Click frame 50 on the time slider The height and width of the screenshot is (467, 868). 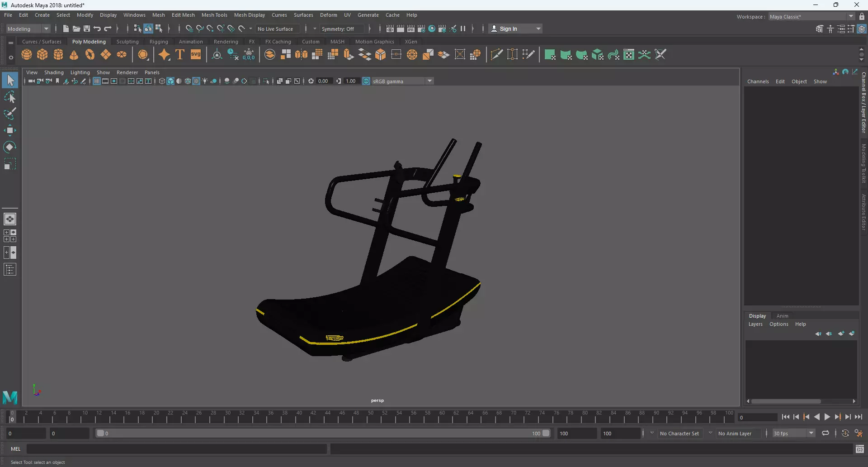point(371,417)
